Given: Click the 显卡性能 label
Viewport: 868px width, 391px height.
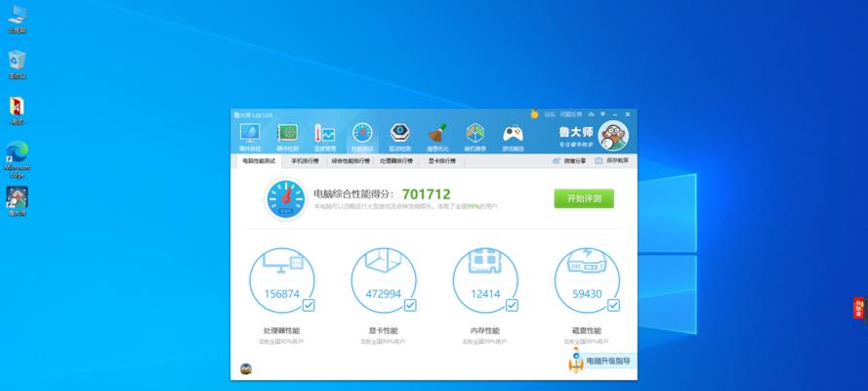Looking at the screenshot, I should 384,330.
